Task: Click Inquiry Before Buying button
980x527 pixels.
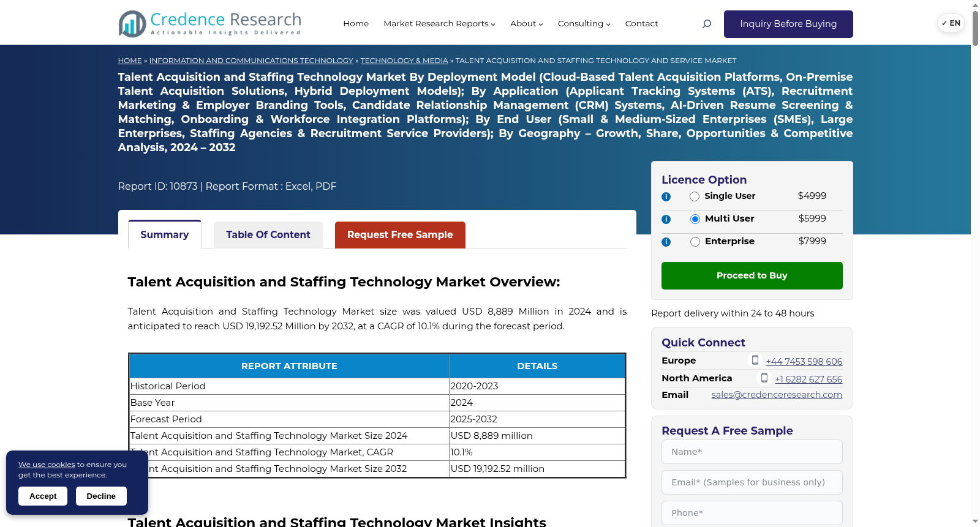Action: coord(788,24)
